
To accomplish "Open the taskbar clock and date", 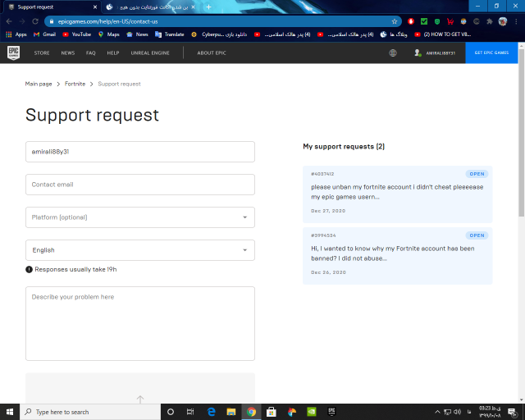I will 490,412.
